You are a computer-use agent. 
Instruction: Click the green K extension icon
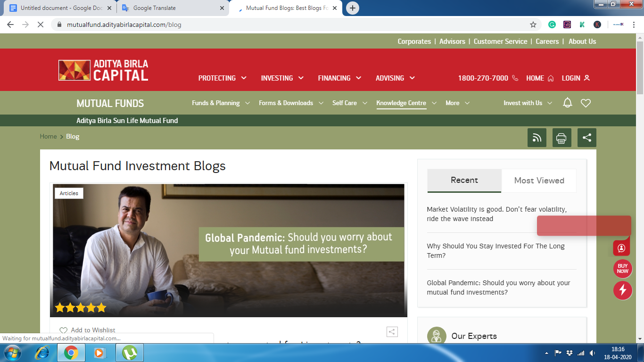tap(582, 25)
